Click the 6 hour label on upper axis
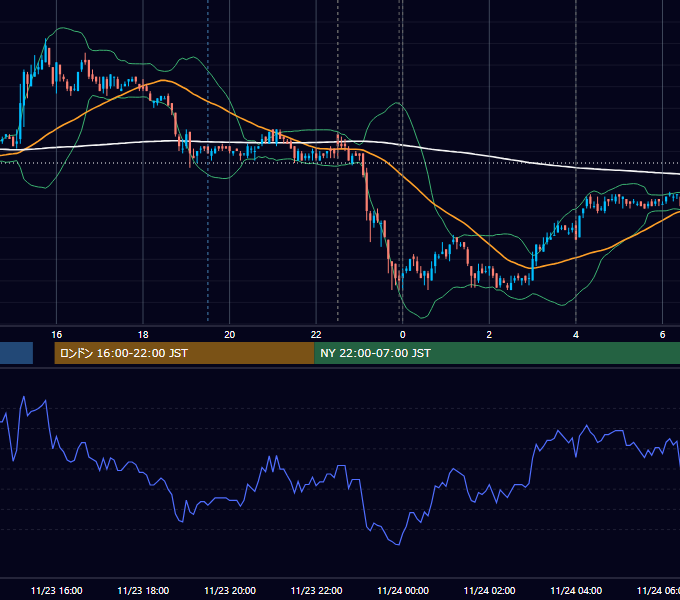The width and height of the screenshot is (680, 600). [662, 335]
